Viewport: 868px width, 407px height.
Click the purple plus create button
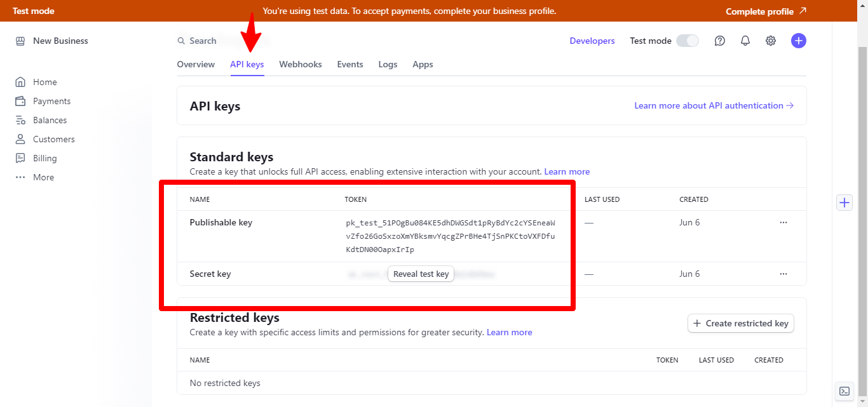pyautogui.click(x=798, y=41)
